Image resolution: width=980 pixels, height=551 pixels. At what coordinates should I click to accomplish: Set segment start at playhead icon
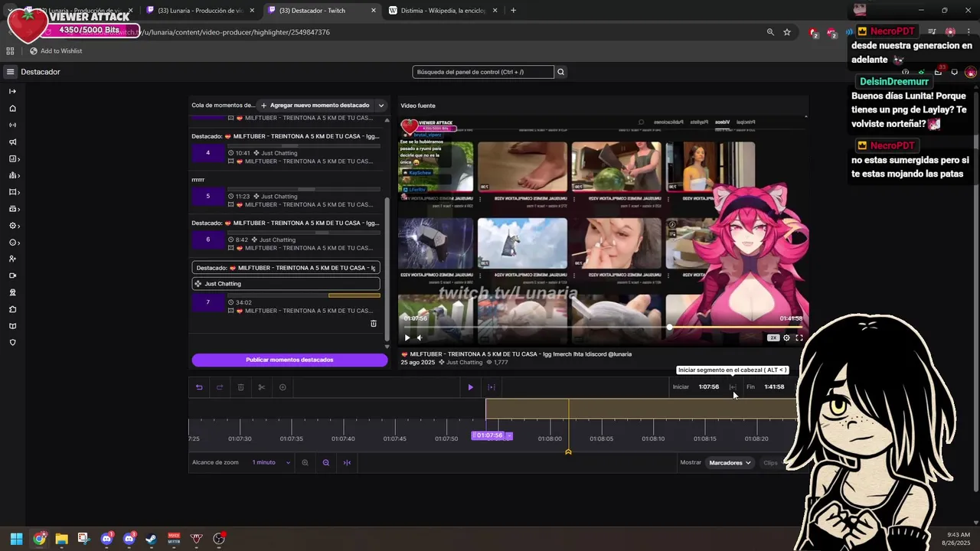(x=733, y=387)
